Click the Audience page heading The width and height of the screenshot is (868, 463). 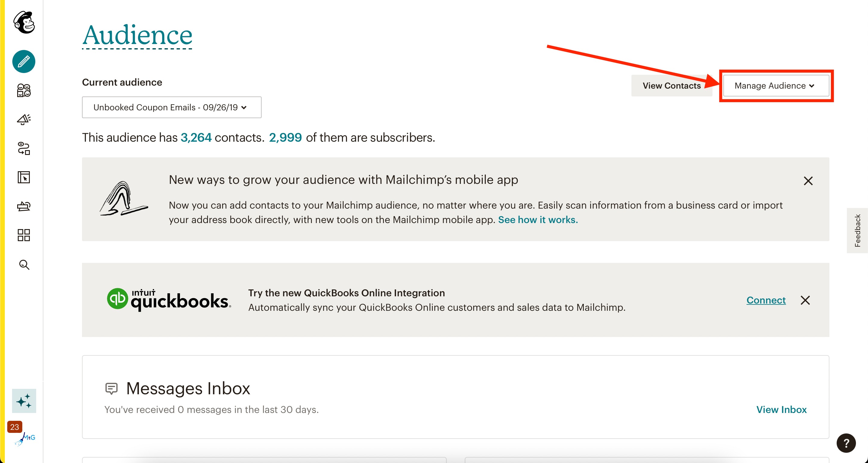(137, 35)
